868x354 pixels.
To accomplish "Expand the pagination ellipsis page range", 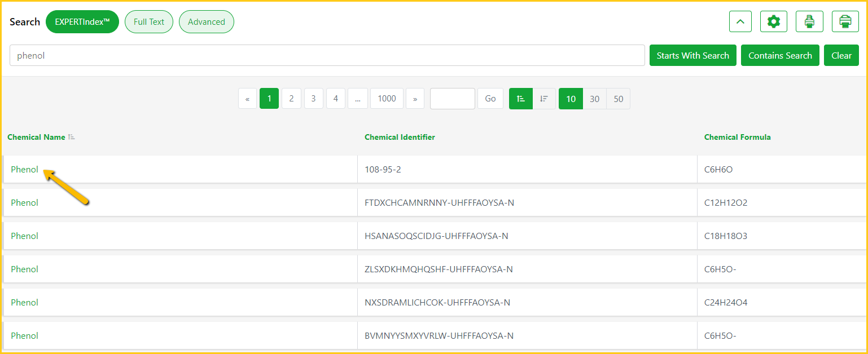I will pos(358,99).
